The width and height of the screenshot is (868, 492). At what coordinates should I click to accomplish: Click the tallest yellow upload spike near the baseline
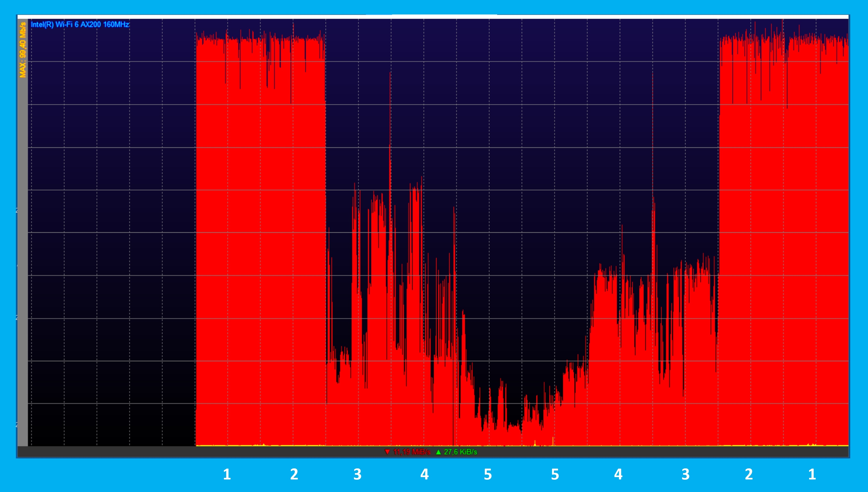click(x=553, y=441)
